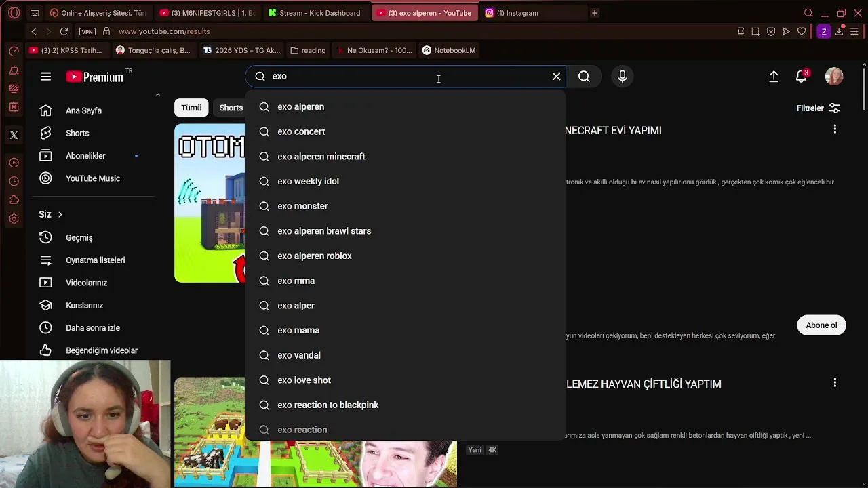Open the KPSS Tarih bookmark
This screenshot has width=868, height=488.
(66, 50)
